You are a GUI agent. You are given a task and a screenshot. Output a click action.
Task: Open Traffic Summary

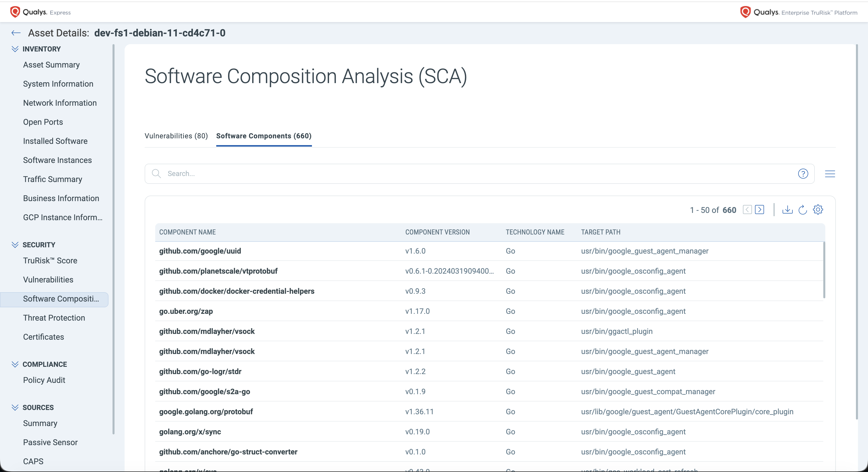(x=52, y=179)
